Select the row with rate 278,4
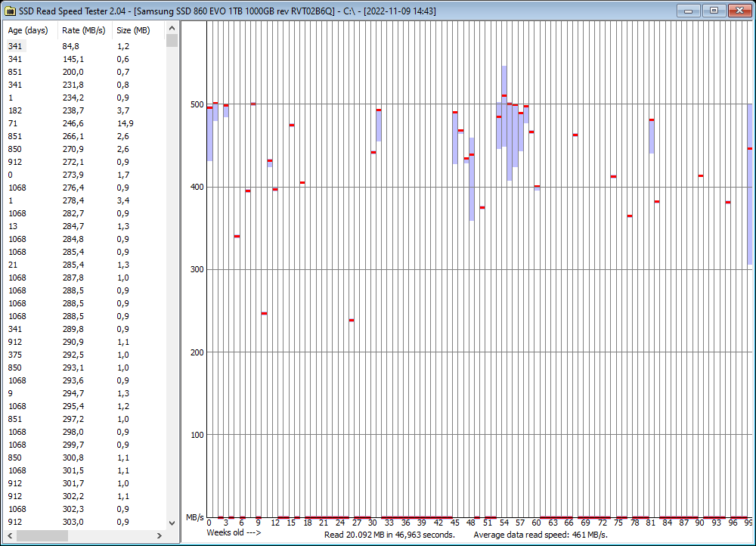The width and height of the screenshot is (756, 546). 85,200
